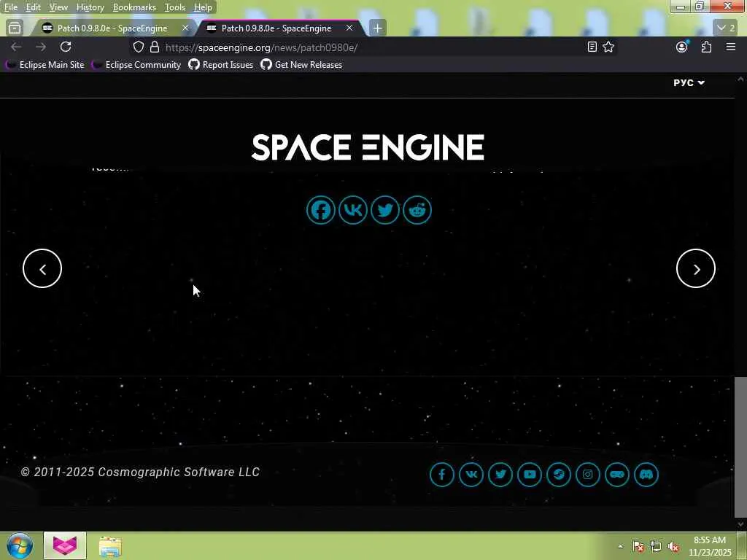The width and height of the screenshot is (747, 560).
Task: Open footer gamepad icon link
Action: tap(617, 474)
